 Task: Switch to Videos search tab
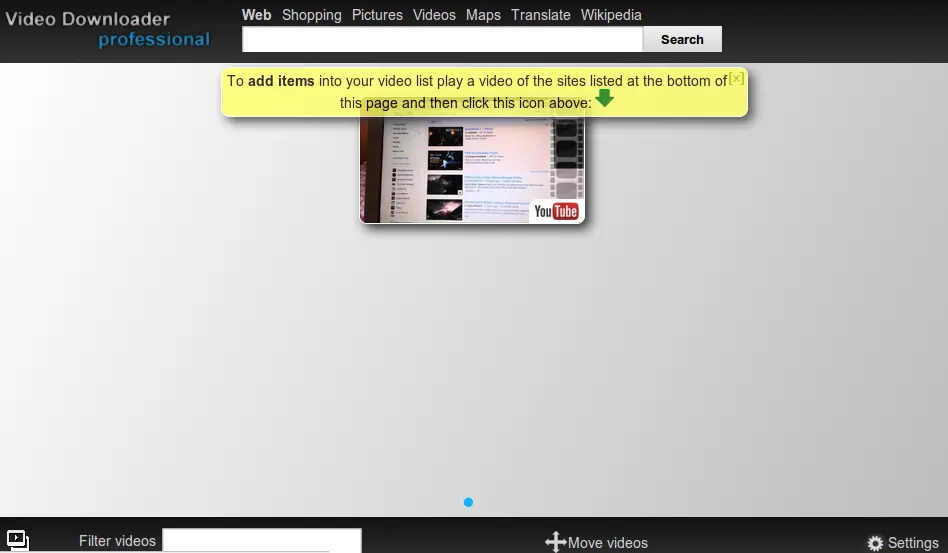pyautogui.click(x=434, y=15)
